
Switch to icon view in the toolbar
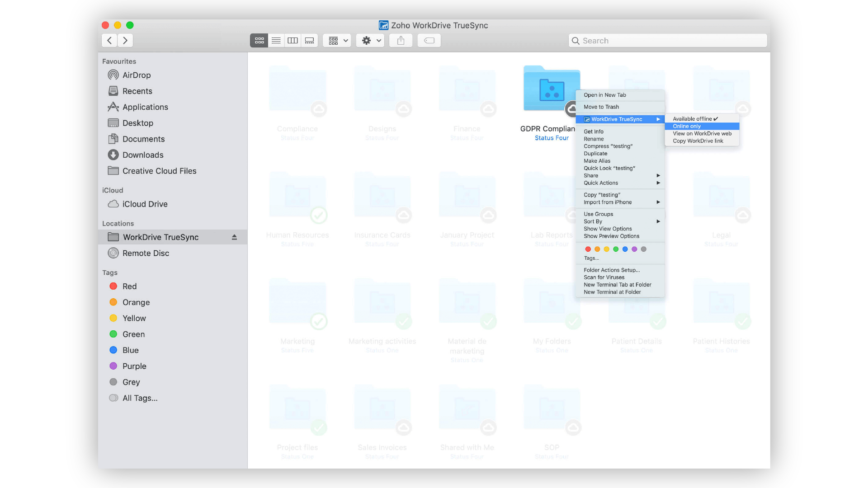259,40
